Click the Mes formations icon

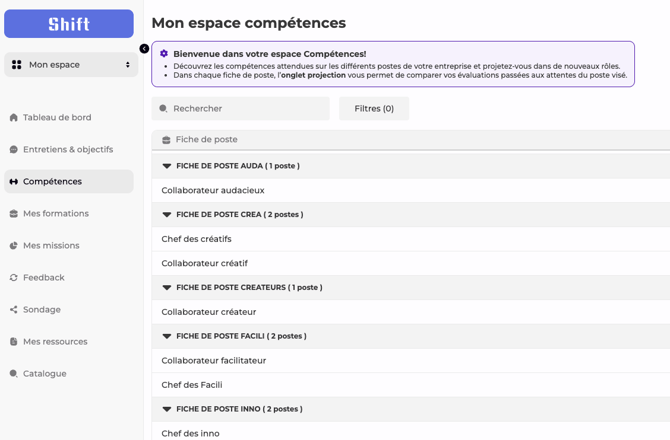[x=13, y=214]
